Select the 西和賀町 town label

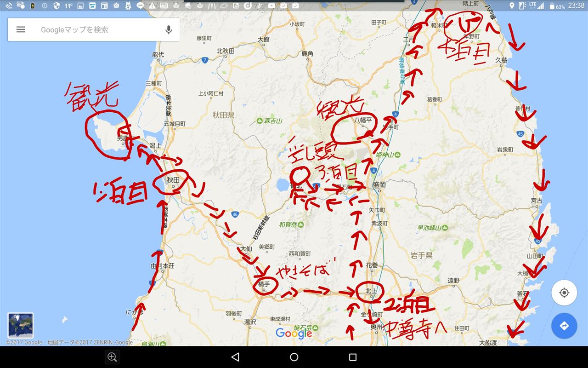[300, 254]
